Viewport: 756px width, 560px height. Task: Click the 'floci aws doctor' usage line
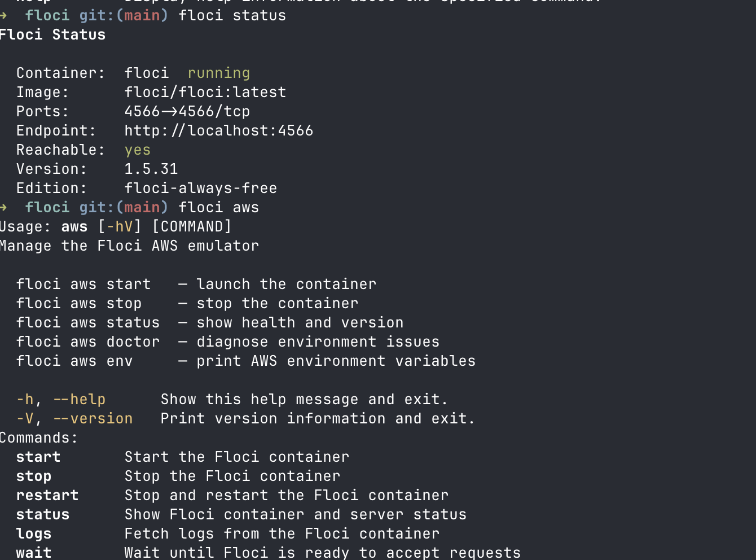click(227, 342)
